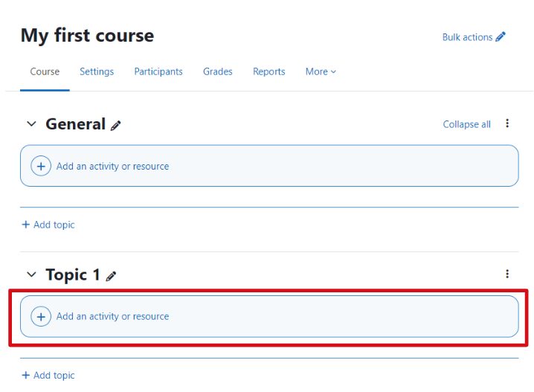Add a topic below the Topic 1 section
Image resolution: width=534 pixels, height=392 pixels.
(x=48, y=376)
